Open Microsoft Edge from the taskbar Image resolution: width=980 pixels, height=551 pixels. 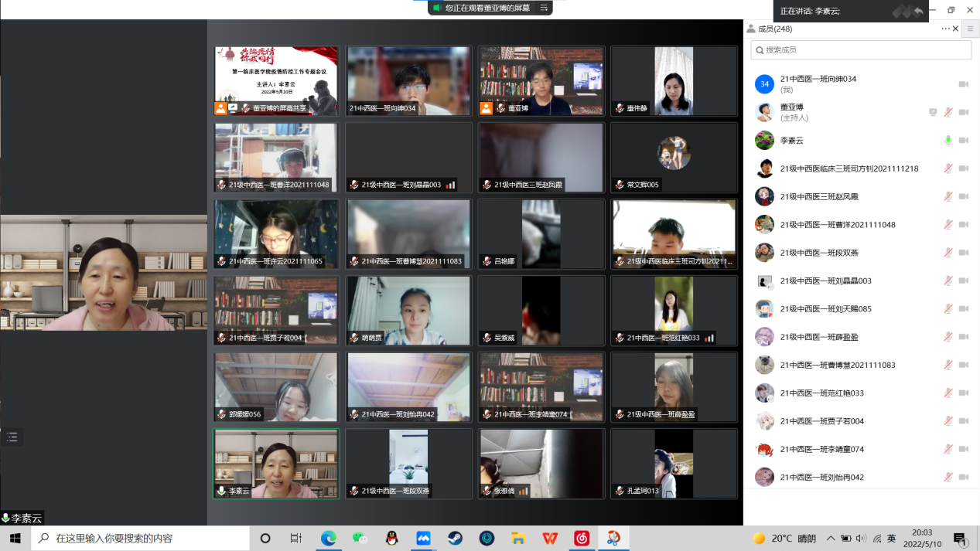(329, 538)
